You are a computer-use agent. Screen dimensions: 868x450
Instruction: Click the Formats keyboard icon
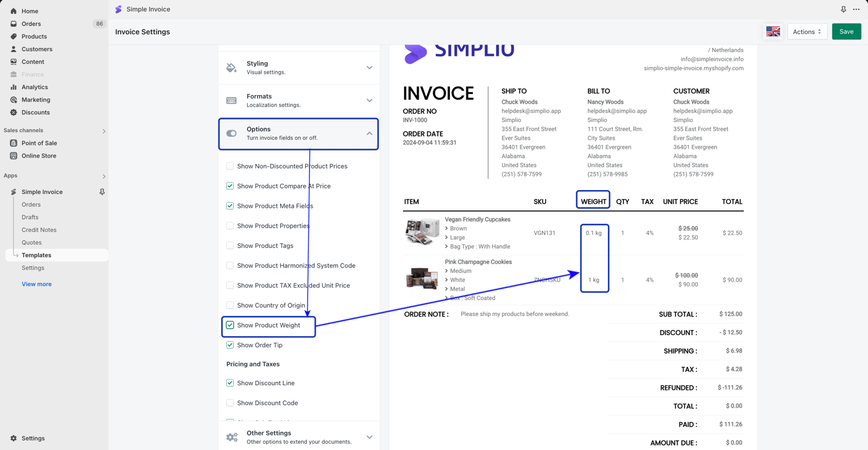click(x=231, y=100)
